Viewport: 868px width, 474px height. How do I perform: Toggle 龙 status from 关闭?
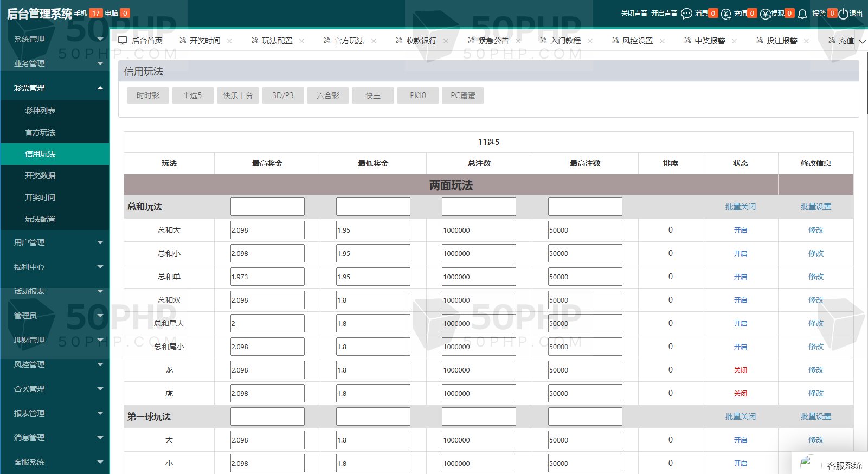740,370
